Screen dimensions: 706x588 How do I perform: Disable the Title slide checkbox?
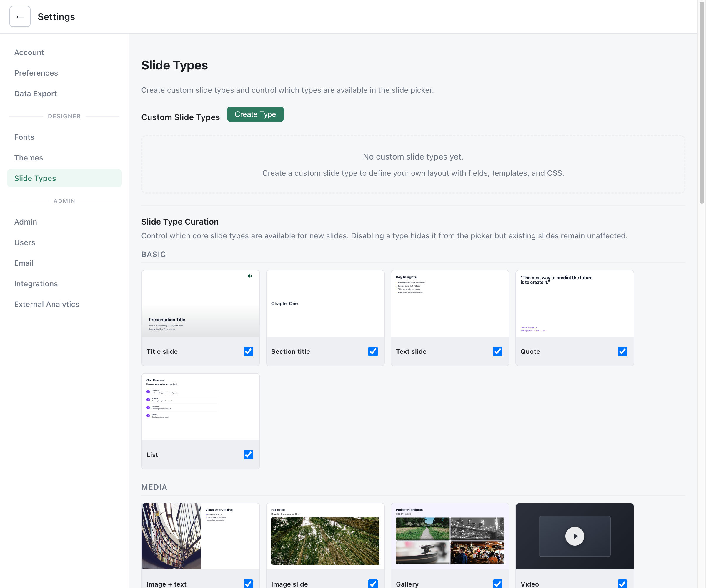tap(248, 351)
